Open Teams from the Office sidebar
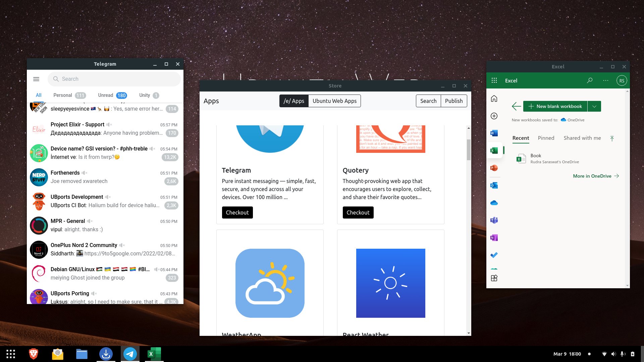Image resolution: width=644 pixels, height=362 pixels. [x=494, y=221]
